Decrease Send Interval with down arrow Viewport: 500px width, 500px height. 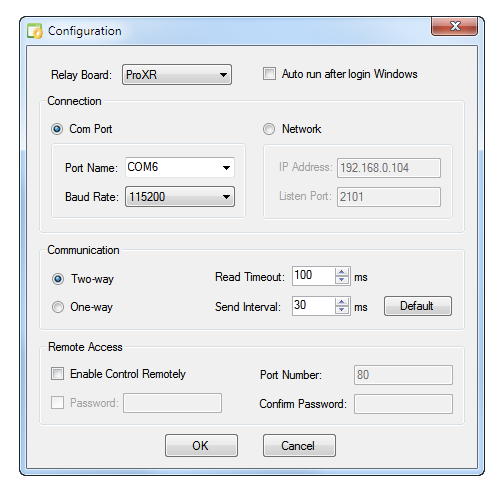341,310
